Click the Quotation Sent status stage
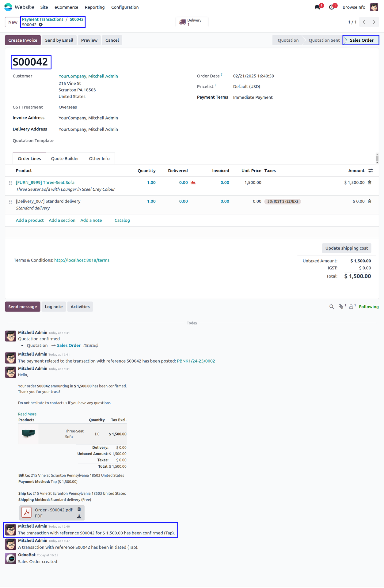Image resolution: width=384 pixels, height=588 pixels. coord(324,40)
